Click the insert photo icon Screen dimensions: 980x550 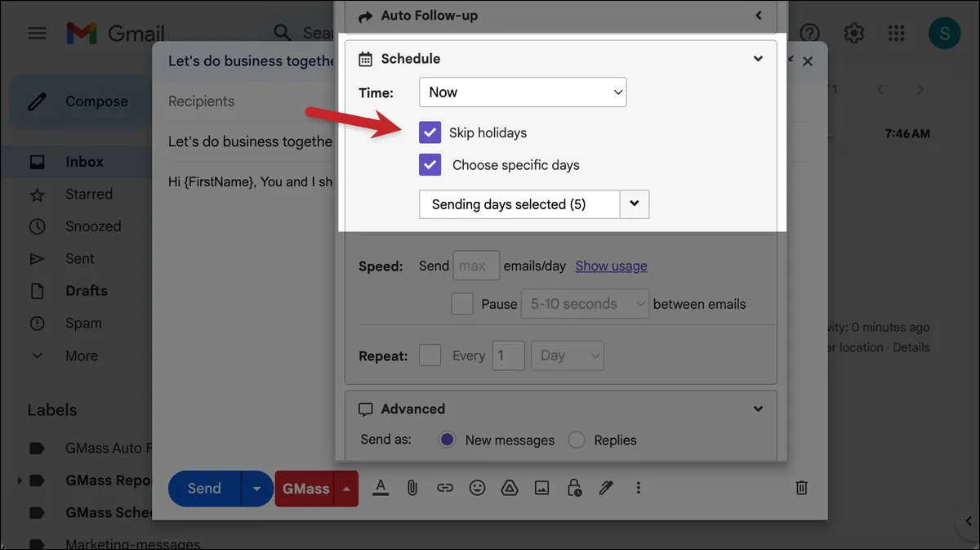point(541,488)
